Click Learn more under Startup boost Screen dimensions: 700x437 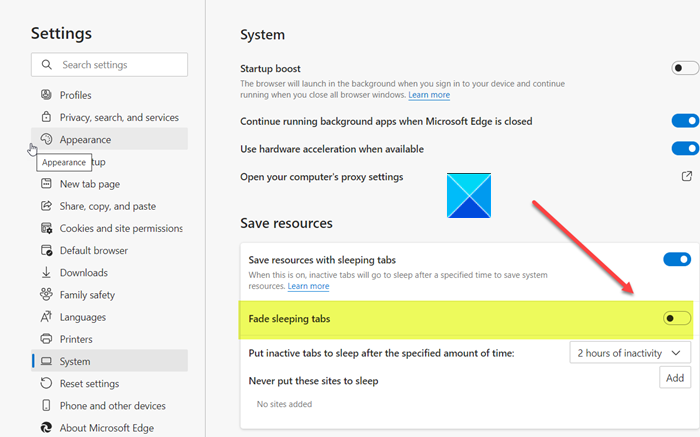pyautogui.click(x=429, y=95)
